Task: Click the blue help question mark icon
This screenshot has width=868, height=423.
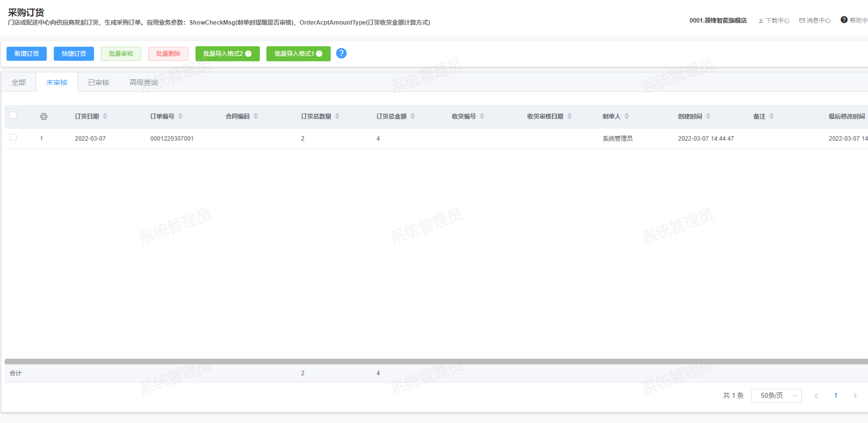Action: [341, 53]
